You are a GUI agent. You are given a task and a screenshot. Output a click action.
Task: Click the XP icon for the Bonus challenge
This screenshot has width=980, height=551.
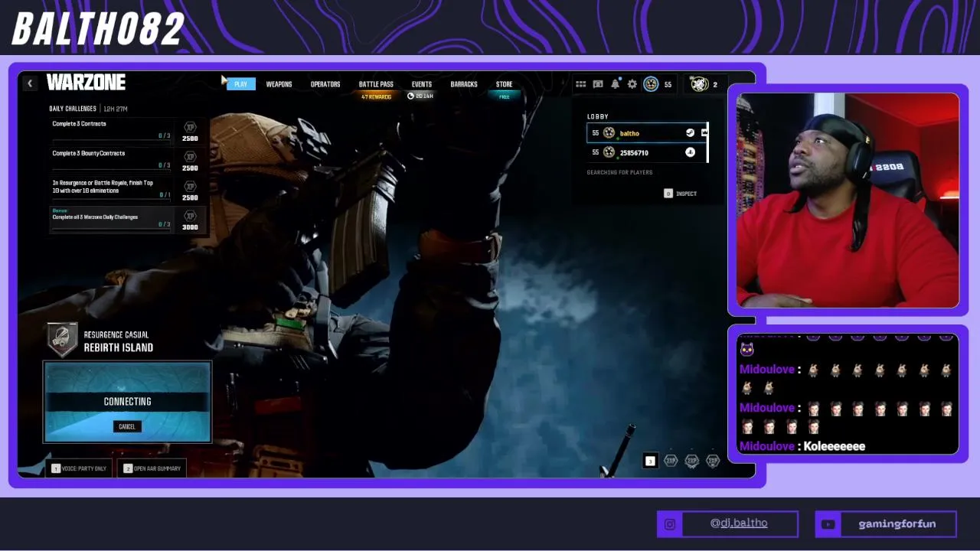pos(190,216)
